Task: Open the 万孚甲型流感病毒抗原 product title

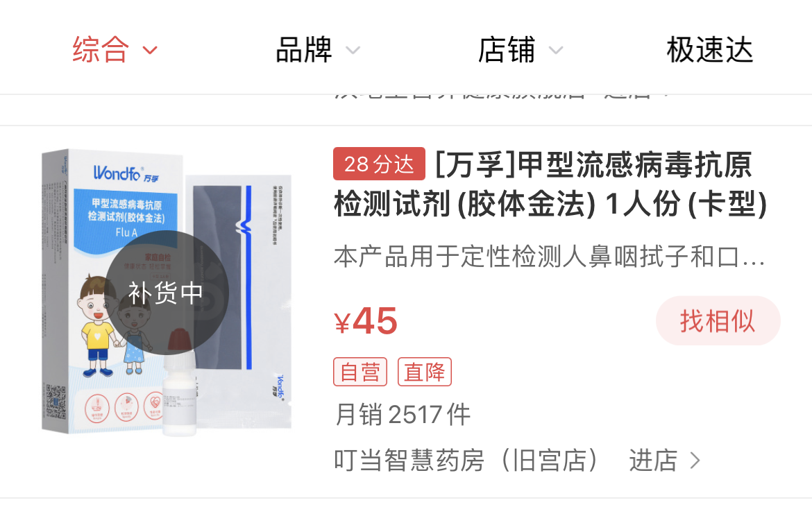Action: pos(550,184)
